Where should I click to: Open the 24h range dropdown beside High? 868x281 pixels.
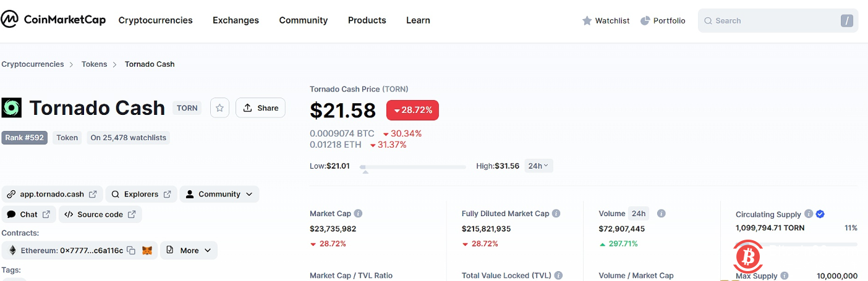coord(538,166)
